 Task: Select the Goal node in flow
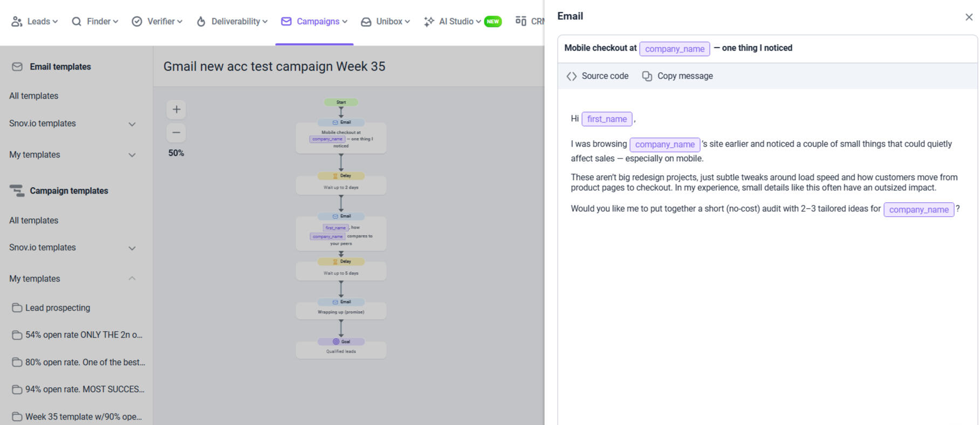(341, 342)
